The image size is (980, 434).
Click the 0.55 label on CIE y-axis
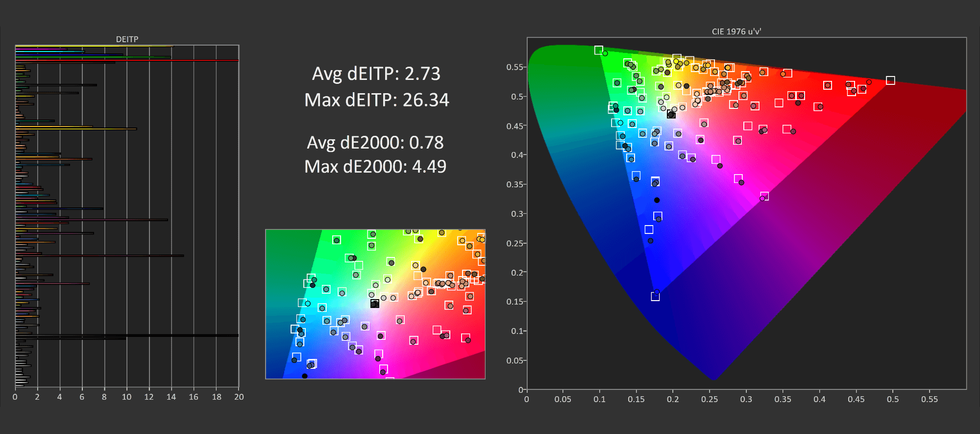click(x=514, y=67)
